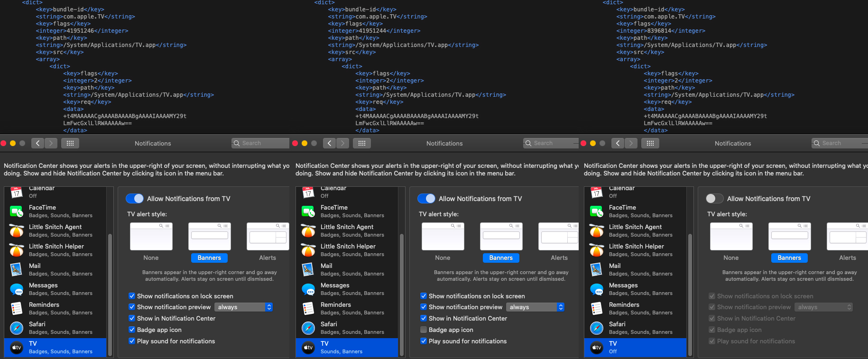Click the Show All grid button in middle window
The height and width of the screenshot is (359, 868).
[362, 143]
